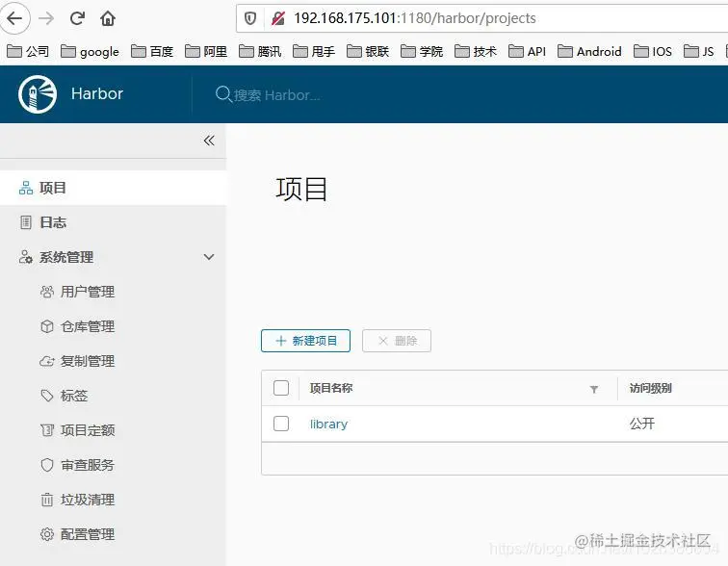Click the browser forward arrow
This screenshot has height=566, width=728.
(x=46, y=18)
